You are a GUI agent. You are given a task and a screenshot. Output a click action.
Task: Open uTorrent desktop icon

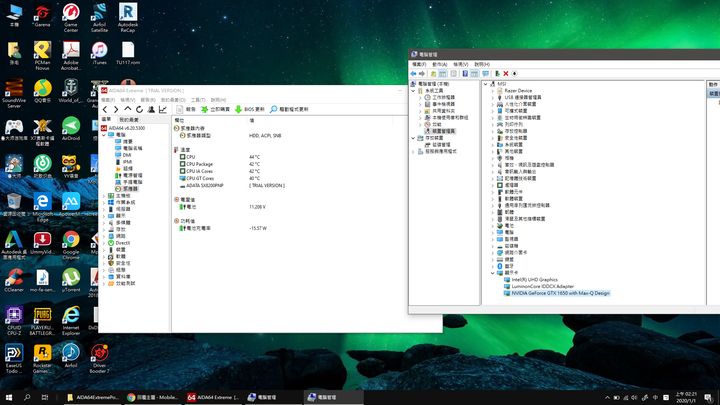click(71, 280)
